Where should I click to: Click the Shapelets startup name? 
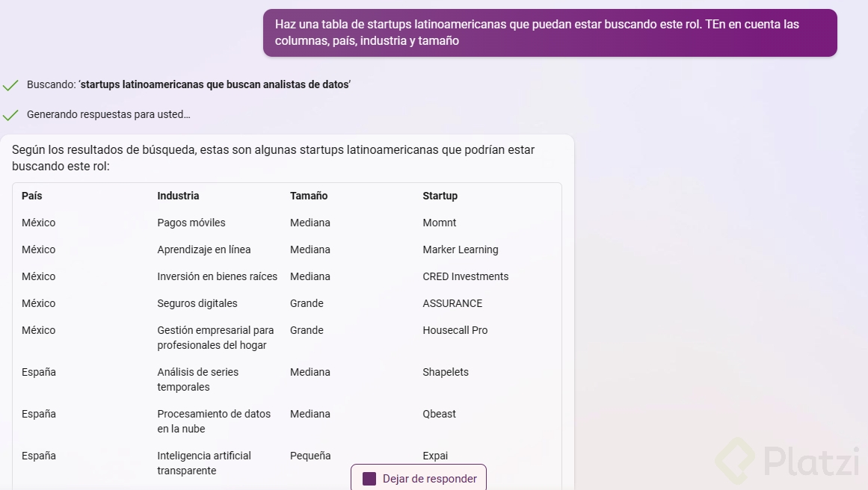pyautogui.click(x=446, y=372)
